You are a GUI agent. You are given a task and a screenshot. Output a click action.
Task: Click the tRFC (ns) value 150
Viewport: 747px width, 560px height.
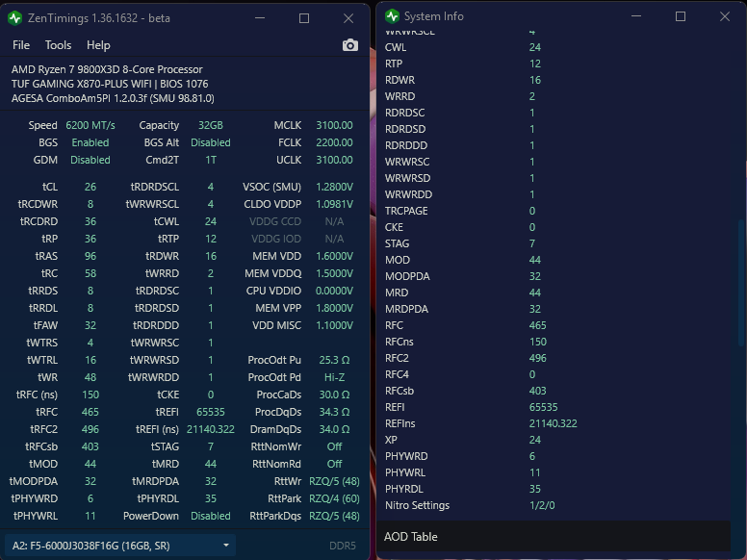click(x=90, y=395)
